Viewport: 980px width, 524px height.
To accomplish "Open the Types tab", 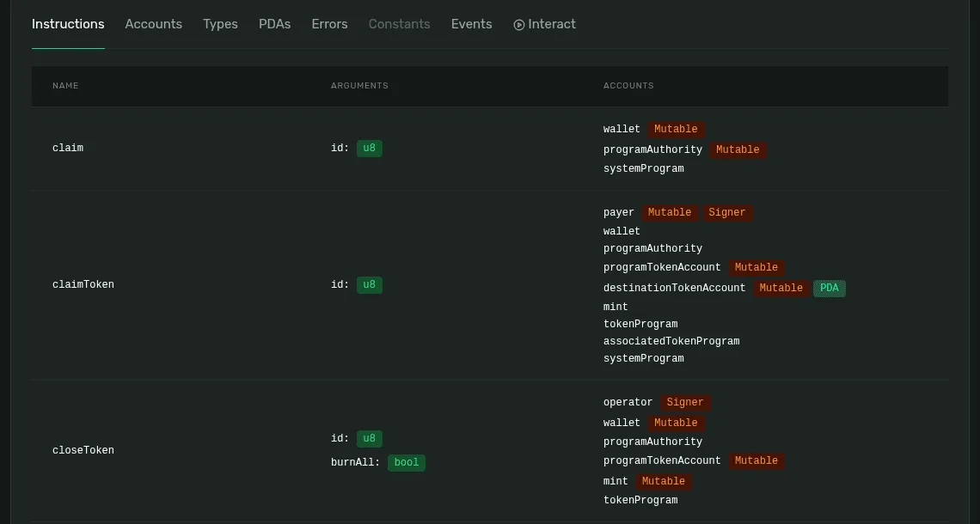I will 221,24.
